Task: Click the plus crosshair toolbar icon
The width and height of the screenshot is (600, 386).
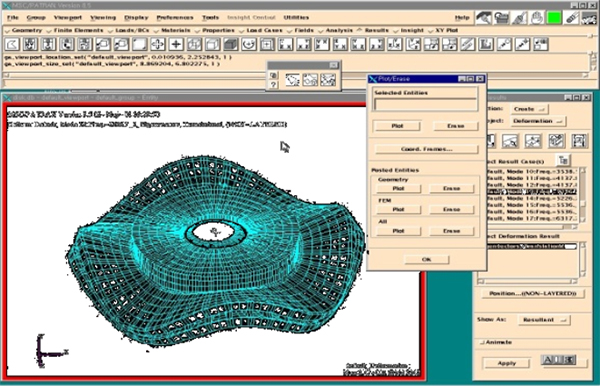Action: [176, 44]
